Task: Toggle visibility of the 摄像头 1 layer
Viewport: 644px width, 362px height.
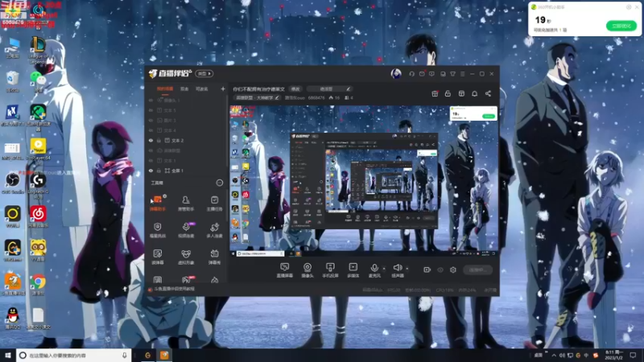Action: pos(151,100)
